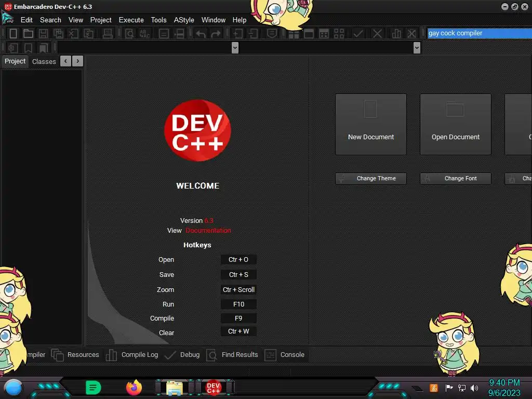Show hidden tray icons arrow

(x=418, y=388)
